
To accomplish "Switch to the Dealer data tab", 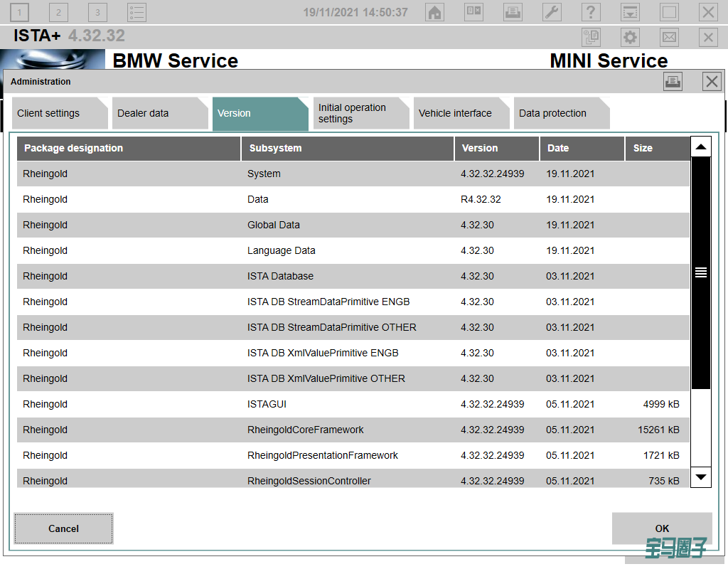I will coord(160,113).
